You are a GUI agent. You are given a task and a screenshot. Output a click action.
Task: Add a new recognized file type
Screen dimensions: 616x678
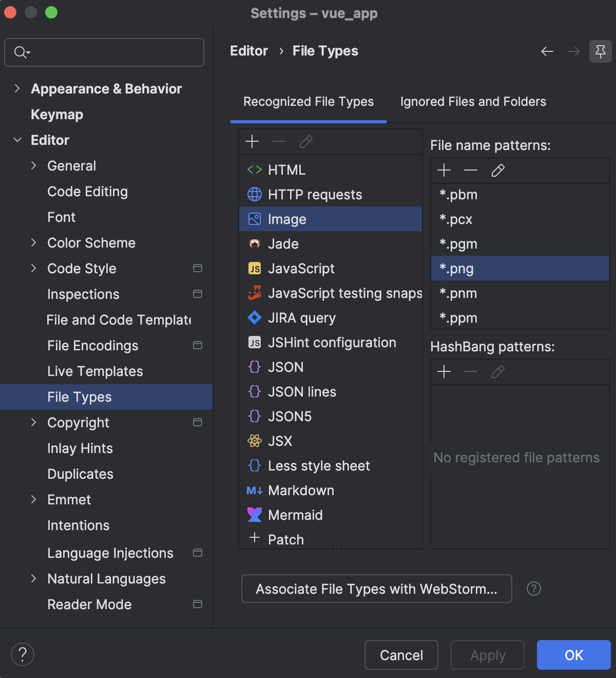pos(252,141)
